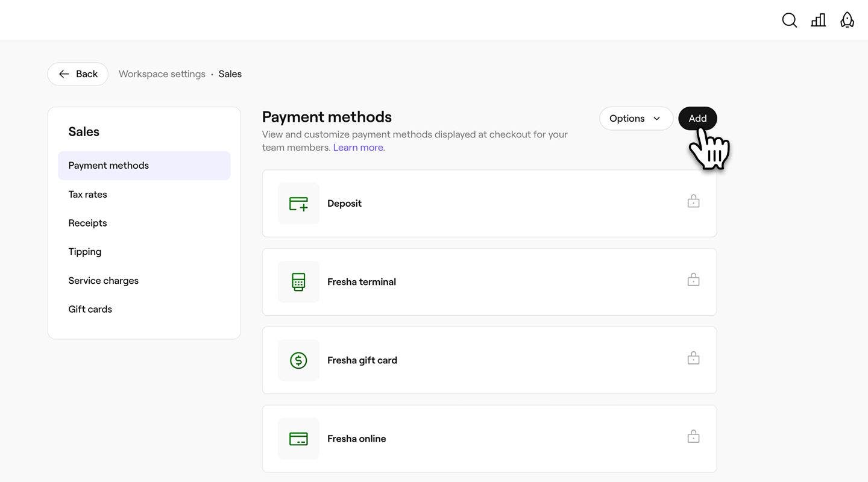Follow the Learn more link
868x482 pixels.
point(359,148)
